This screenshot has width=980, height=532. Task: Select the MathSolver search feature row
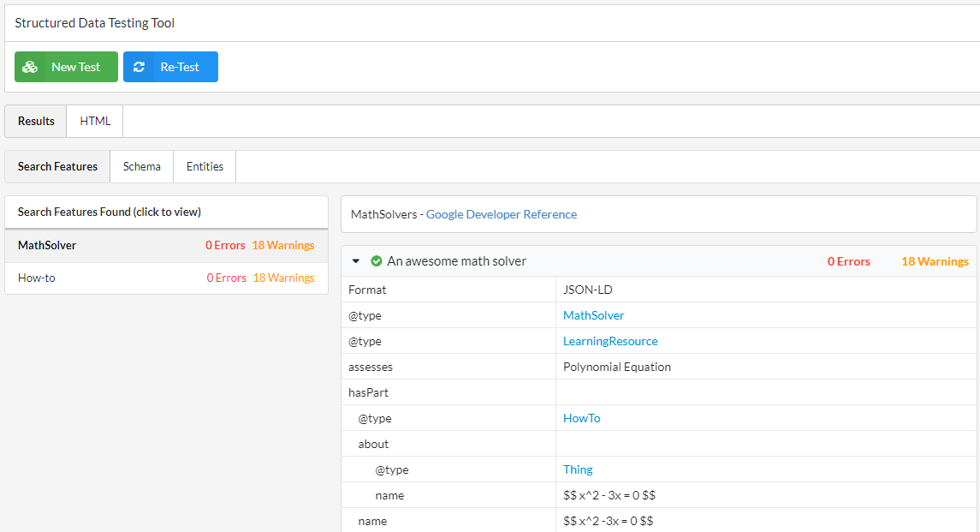coord(166,245)
